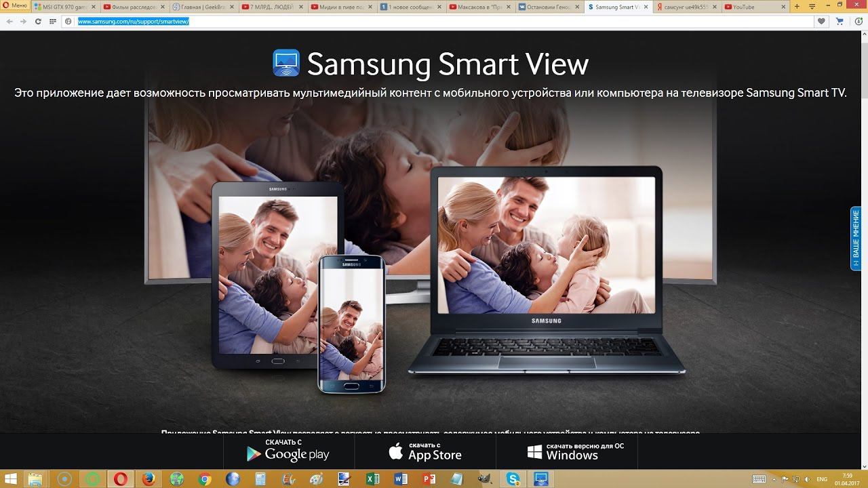Screen dimensions: 868x488
Task: Switch to the Главная GeekBrains tab
Action: 203,7
